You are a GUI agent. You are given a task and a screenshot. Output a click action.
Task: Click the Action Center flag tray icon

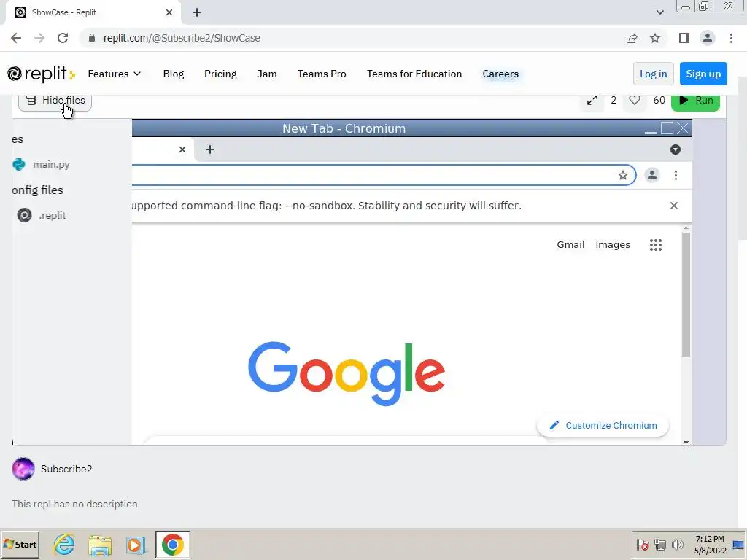click(x=642, y=545)
